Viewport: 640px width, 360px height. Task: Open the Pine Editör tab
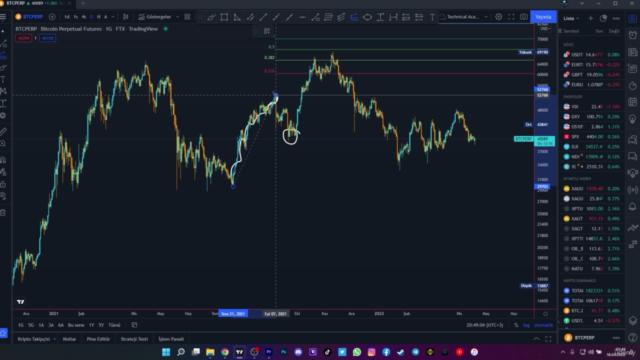98,339
